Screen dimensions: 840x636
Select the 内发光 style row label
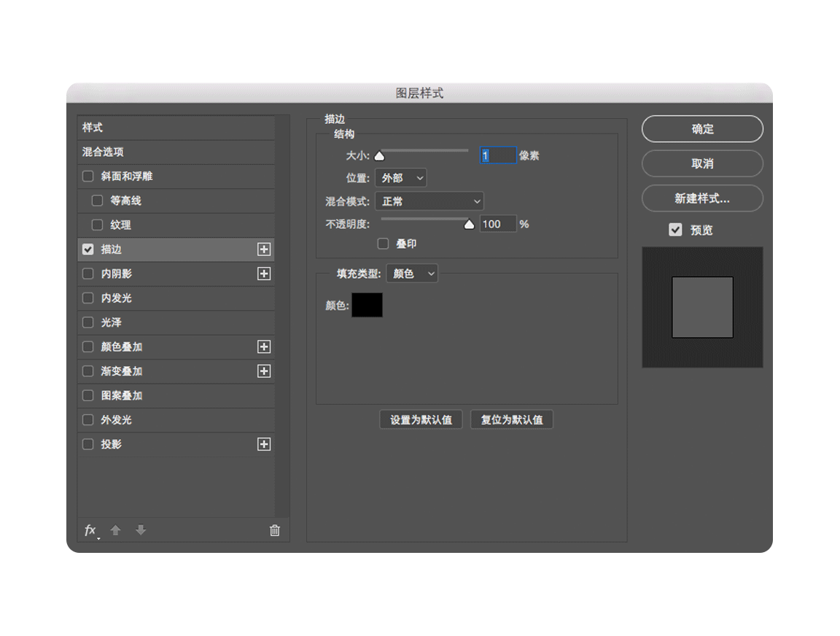pyautogui.click(x=116, y=298)
